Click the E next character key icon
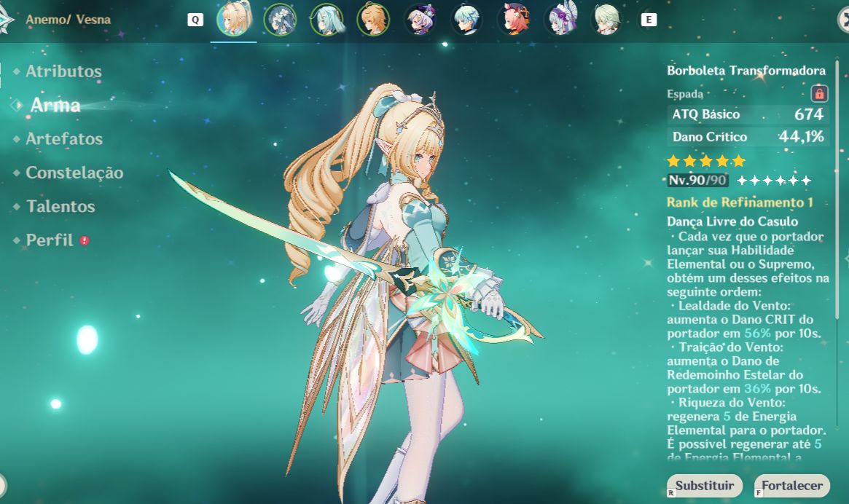Image resolution: width=849 pixels, height=504 pixels. (x=649, y=20)
